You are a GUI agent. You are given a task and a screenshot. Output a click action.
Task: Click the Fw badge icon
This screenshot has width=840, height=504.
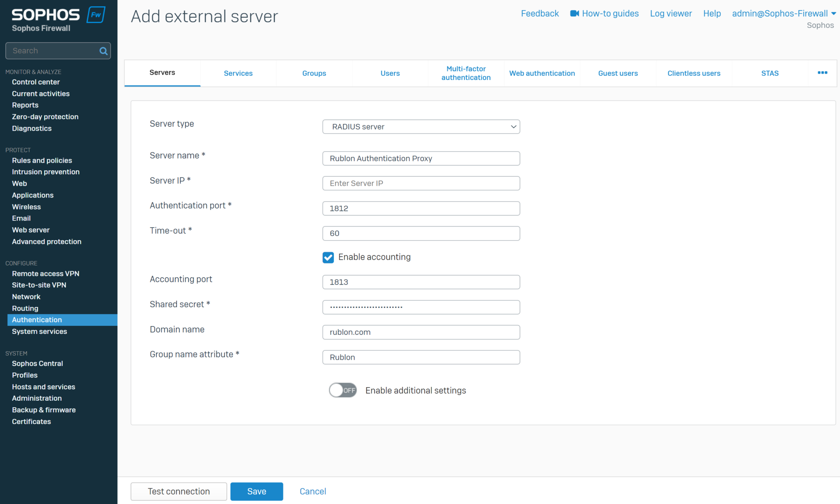96,14
